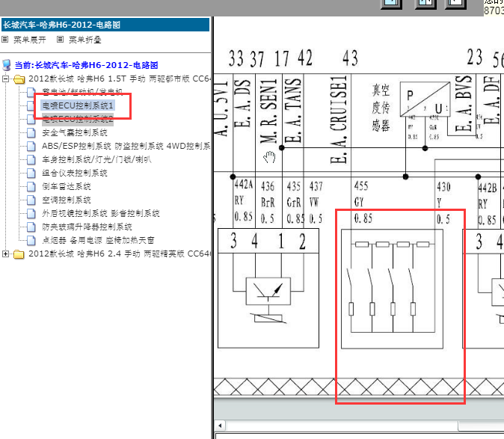The width and height of the screenshot is (504, 439).
Task: Open 空调控制系统 diagram
Action: pos(67,200)
